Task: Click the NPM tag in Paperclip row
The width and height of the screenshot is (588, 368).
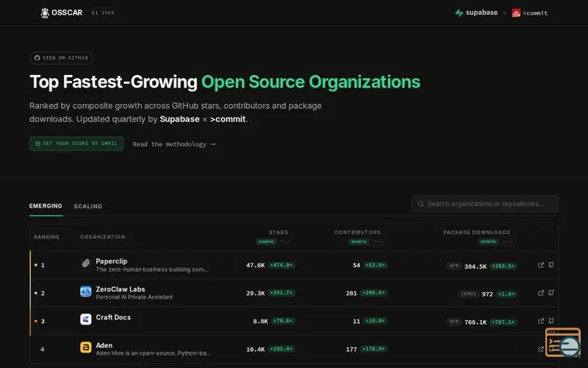Action: coord(453,266)
